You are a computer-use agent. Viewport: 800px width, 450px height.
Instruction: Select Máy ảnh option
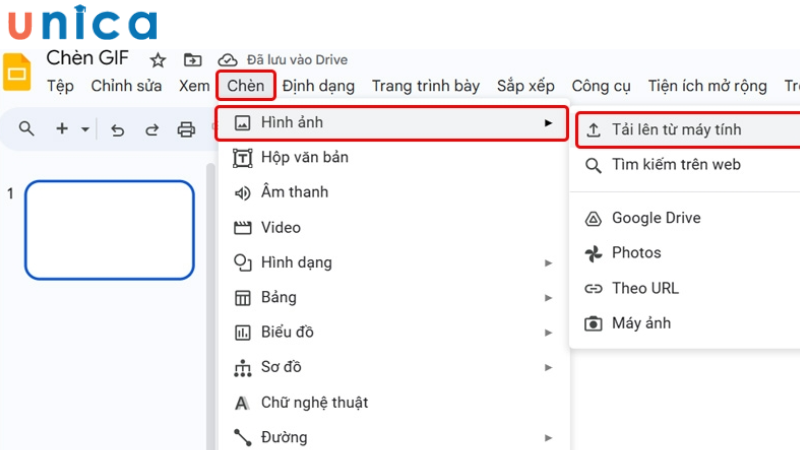point(686,323)
